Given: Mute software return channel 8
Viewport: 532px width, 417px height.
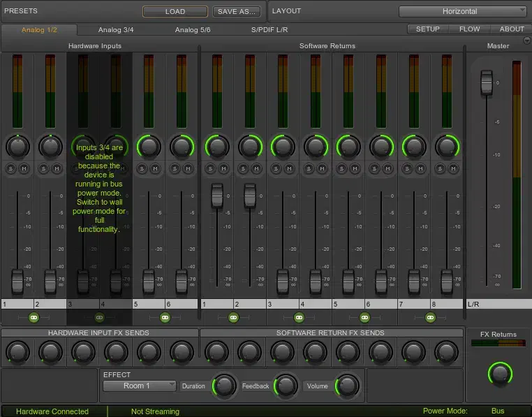Looking at the screenshot, I should click(454, 168).
